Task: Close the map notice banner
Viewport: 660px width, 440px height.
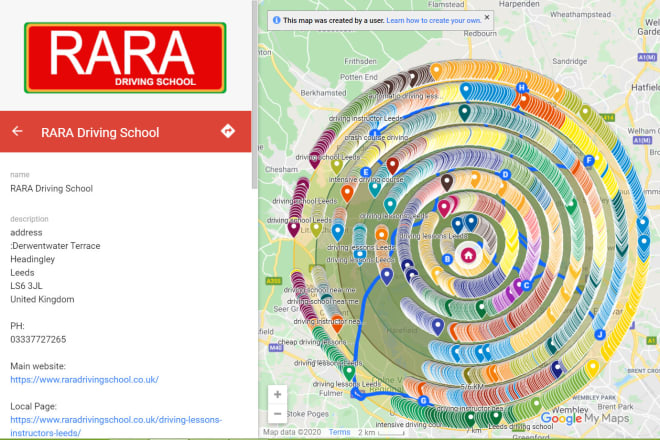Action: click(487, 17)
